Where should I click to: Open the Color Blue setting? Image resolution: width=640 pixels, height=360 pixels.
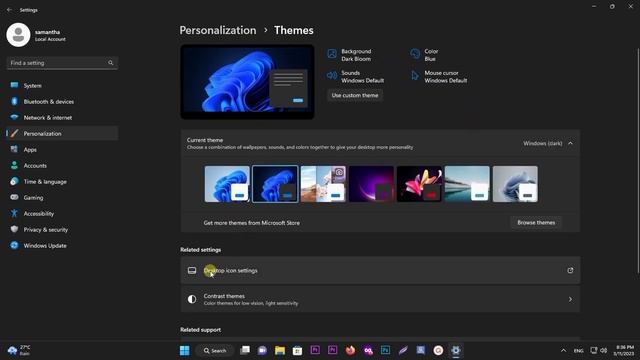pyautogui.click(x=424, y=55)
